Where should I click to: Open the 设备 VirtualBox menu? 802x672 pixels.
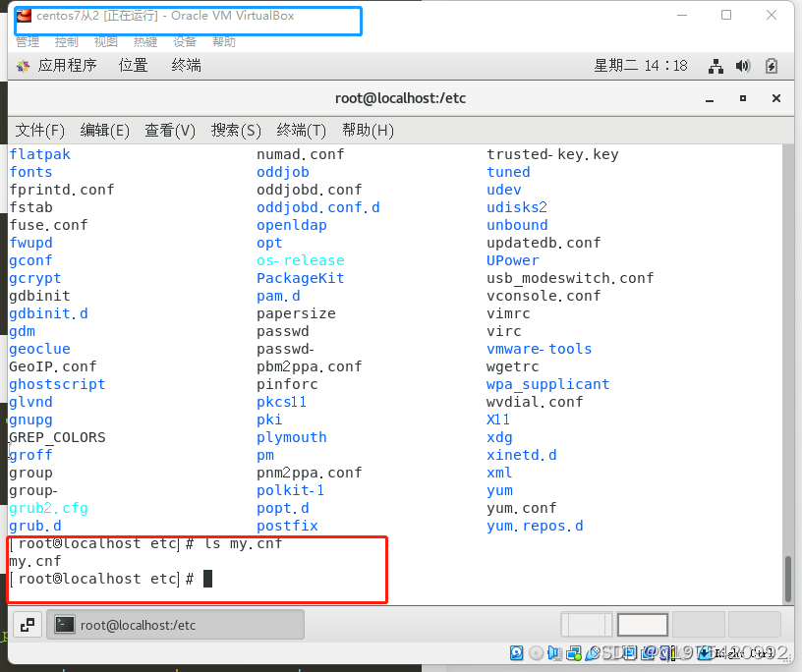185,42
